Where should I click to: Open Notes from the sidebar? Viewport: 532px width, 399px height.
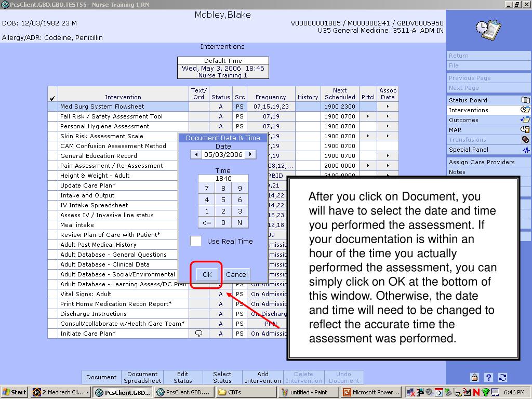(x=488, y=172)
